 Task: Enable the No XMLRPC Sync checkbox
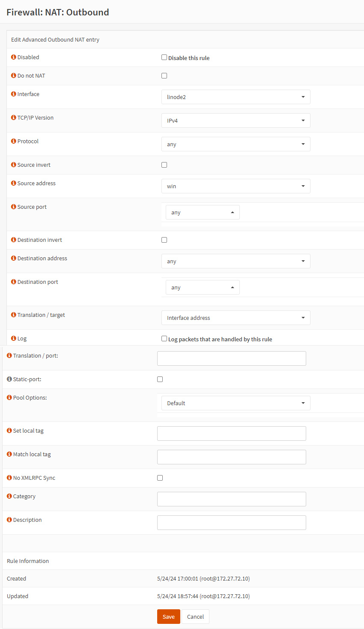point(160,478)
